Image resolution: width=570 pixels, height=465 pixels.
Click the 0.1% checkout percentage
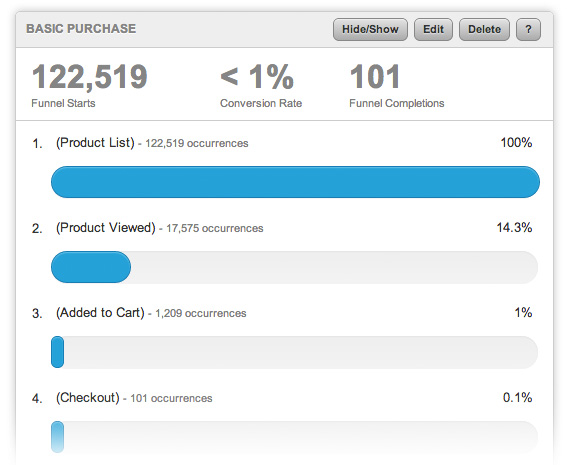(517, 398)
